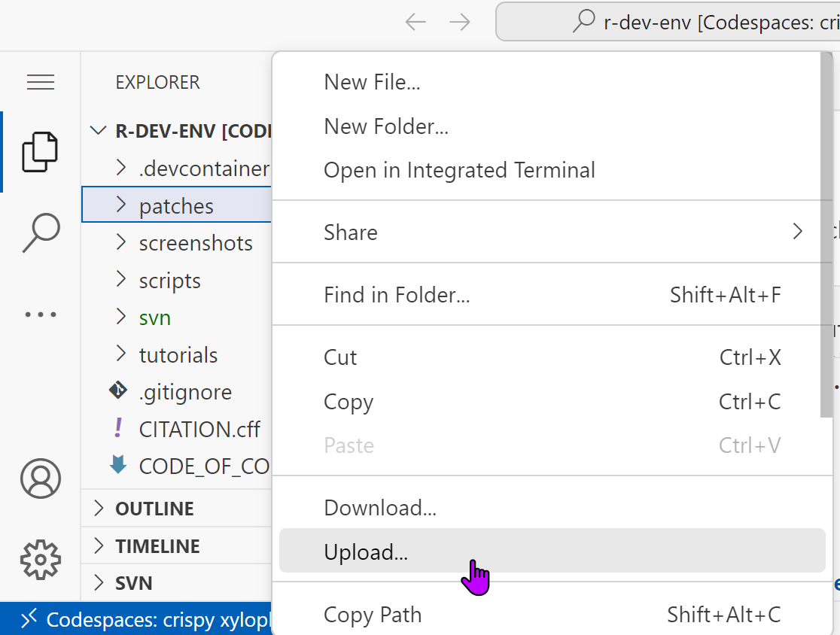Open the Explorer view icon

(40, 151)
